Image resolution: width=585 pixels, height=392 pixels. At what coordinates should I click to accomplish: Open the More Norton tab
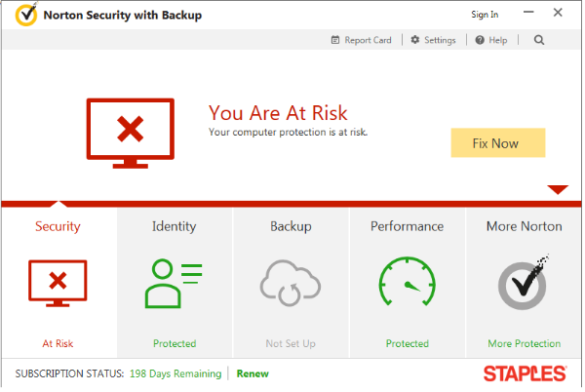coord(525,226)
